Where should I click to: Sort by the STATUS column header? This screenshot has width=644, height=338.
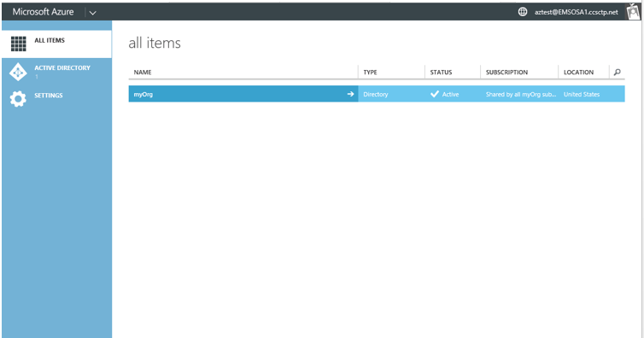tap(441, 73)
